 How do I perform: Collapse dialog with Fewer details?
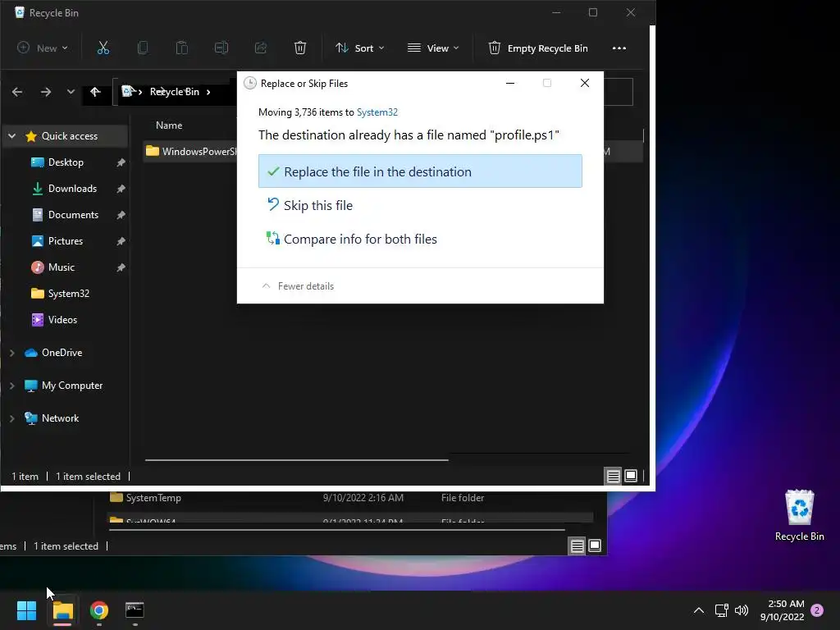[x=298, y=286]
